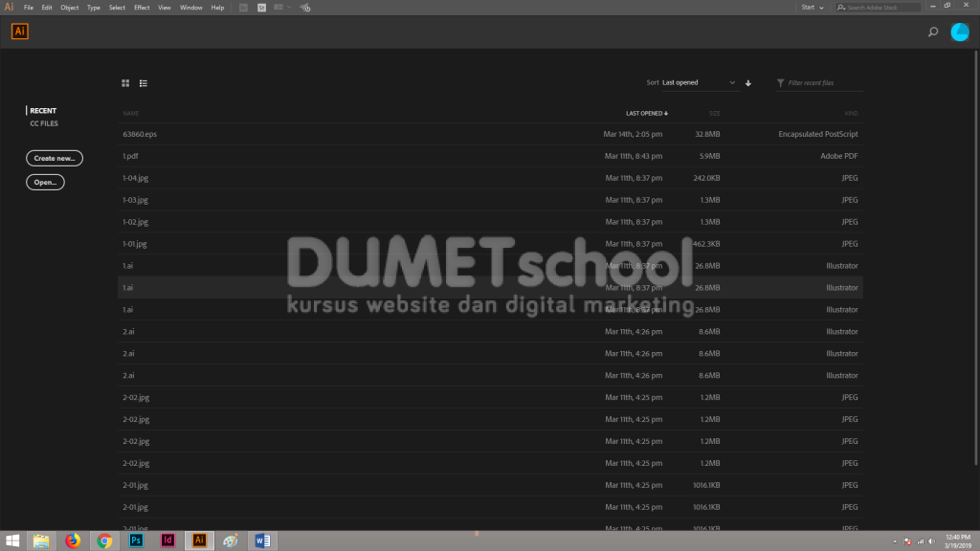Sort by the KIND column header

coord(851,113)
